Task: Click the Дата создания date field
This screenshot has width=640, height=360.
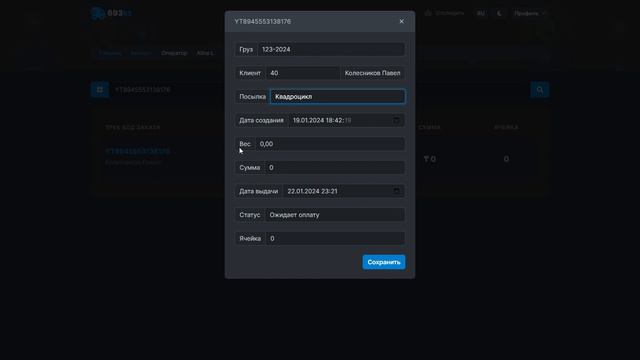Action: (347, 120)
